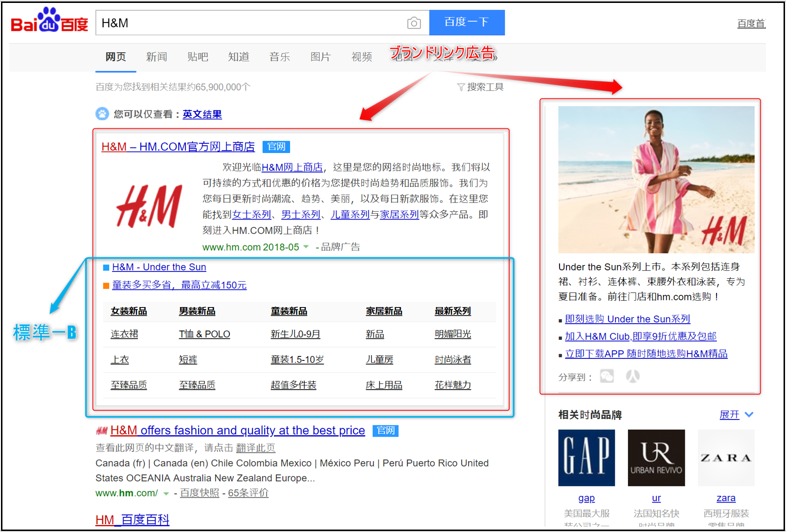Open the 图片 tab
Viewport: 786px width, 532px height.
pos(320,57)
